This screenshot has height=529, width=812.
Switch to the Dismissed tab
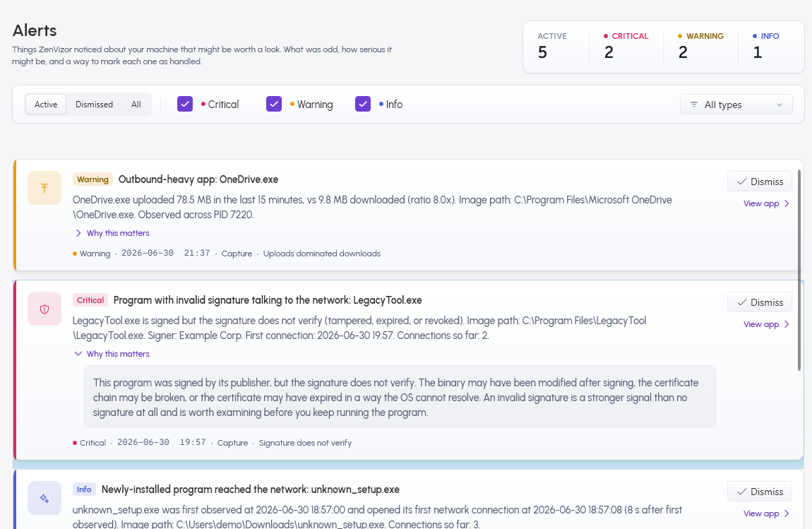click(94, 104)
